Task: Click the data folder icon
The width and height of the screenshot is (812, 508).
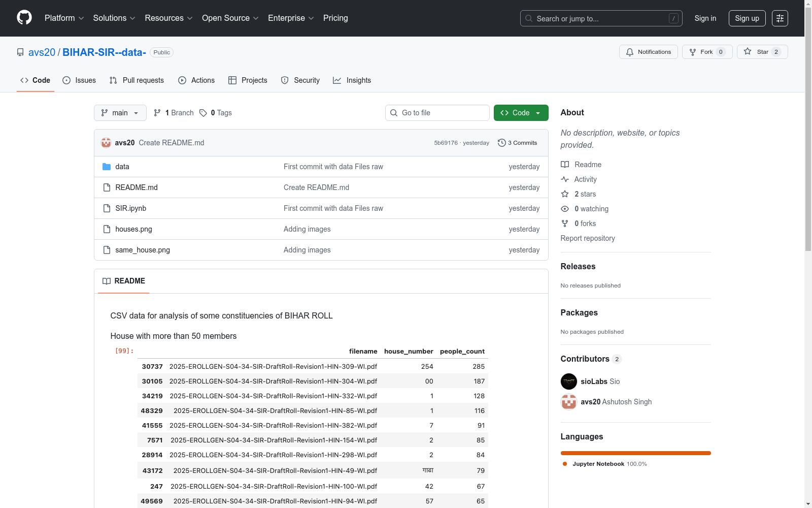Action: (x=107, y=167)
